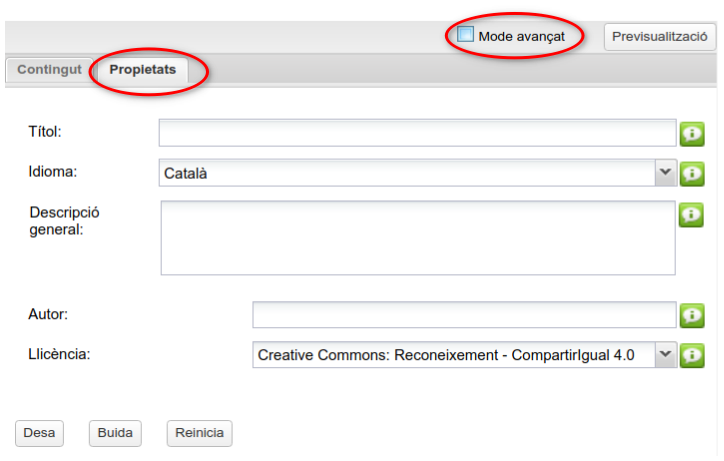Select the Propietats tab
This screenshot has width=724, height=461.
[x=143, y=70]
